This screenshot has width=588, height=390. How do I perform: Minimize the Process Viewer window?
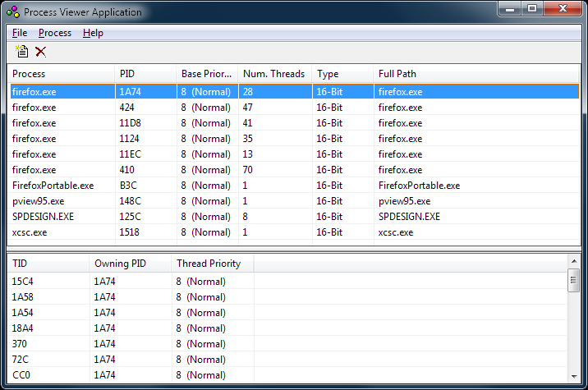[510, 9]
